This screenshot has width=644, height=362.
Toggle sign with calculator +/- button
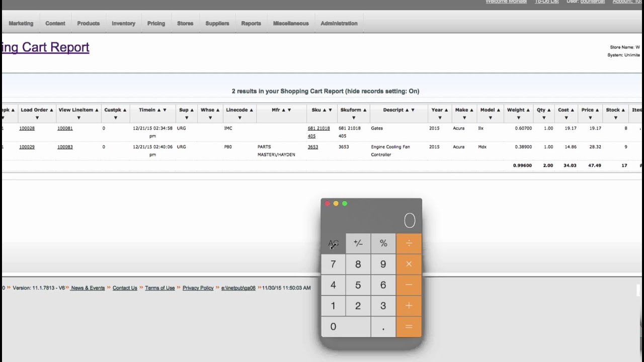point(358,243)
